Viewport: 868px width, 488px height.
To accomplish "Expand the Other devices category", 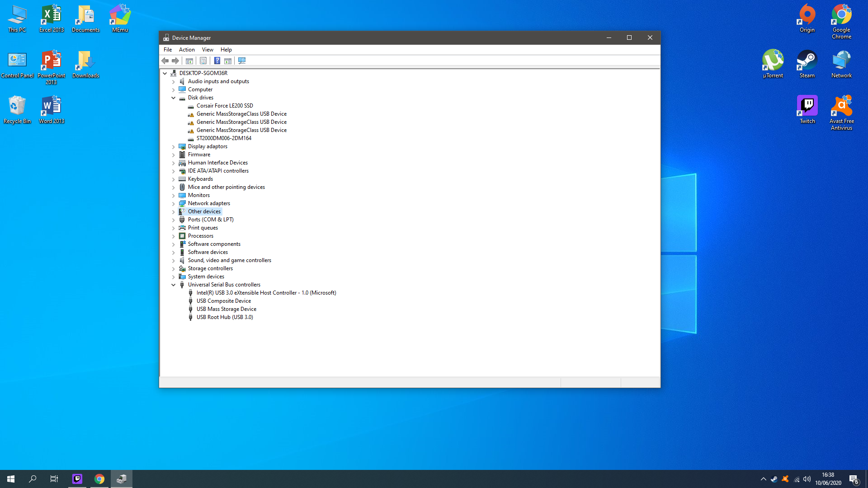I will click(x=173, y=211).
